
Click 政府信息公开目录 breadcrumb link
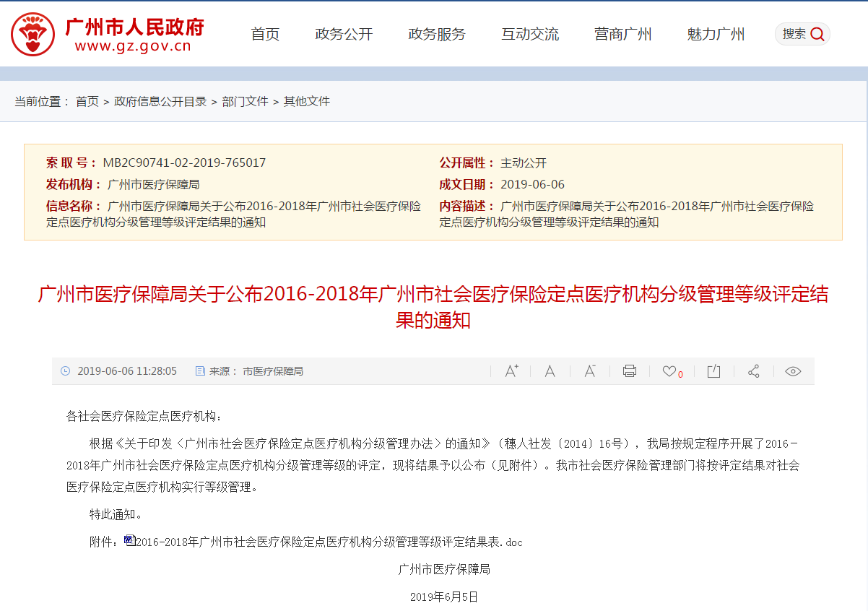[160, 102]
